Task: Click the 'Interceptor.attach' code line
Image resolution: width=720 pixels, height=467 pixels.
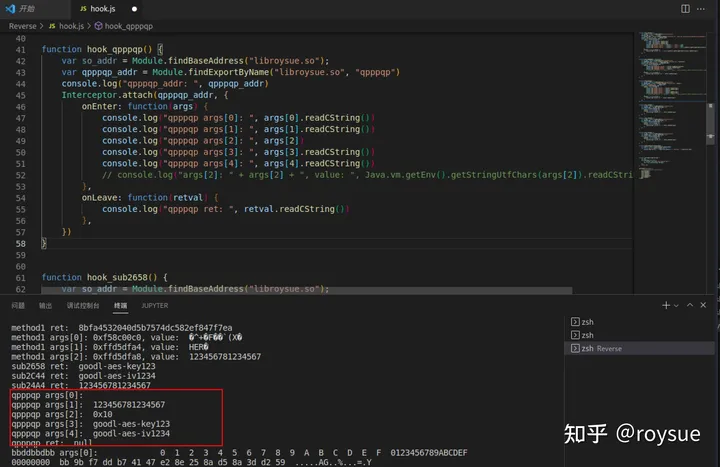Action: pos(145,95)
